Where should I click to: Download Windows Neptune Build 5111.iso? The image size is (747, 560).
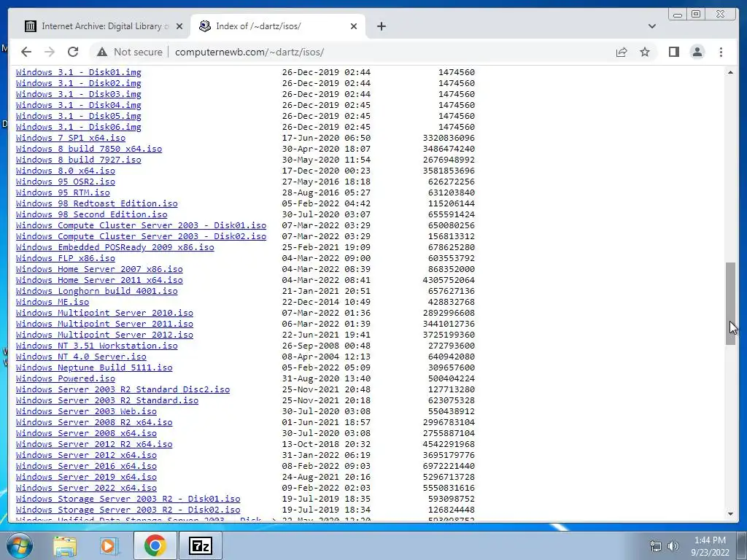94,368
